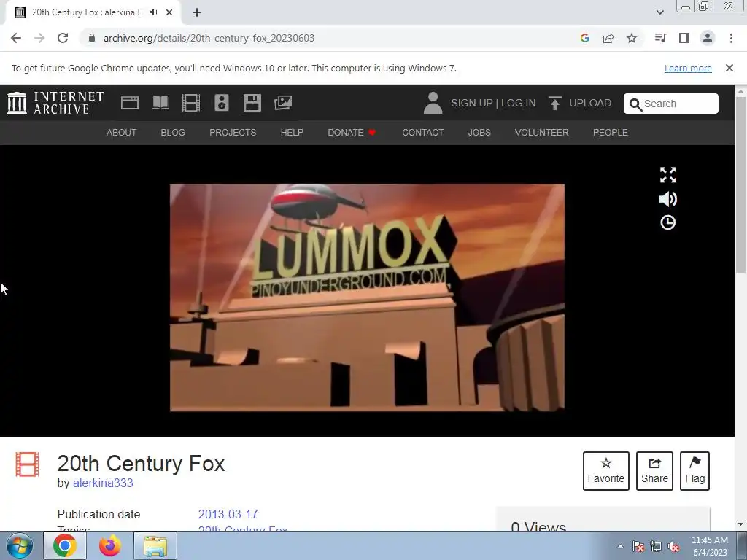Open the DONATE menu item
This screenshot has width=747, height=560.
pos(352,133)
